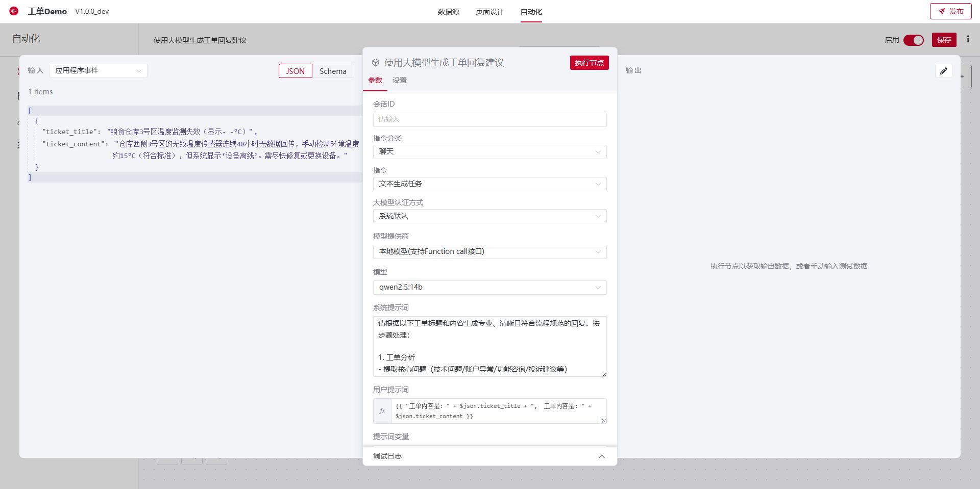Open the three-dot more options menu

[968, 39]
